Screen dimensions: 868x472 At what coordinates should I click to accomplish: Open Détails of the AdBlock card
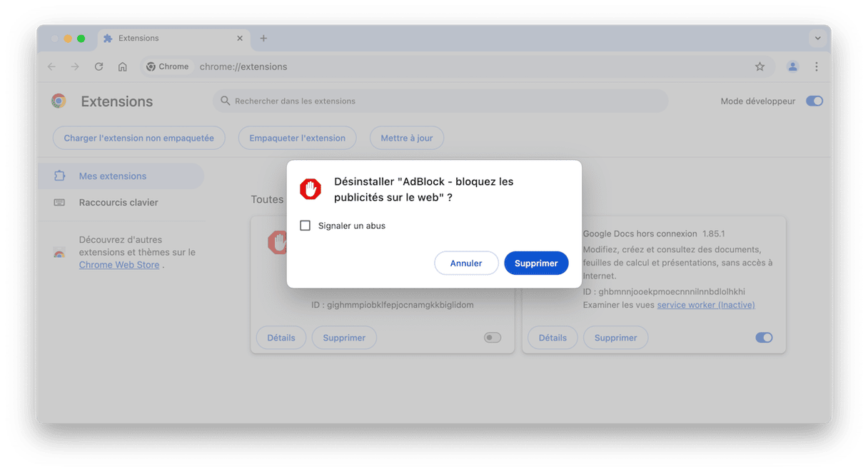(281, 338)
